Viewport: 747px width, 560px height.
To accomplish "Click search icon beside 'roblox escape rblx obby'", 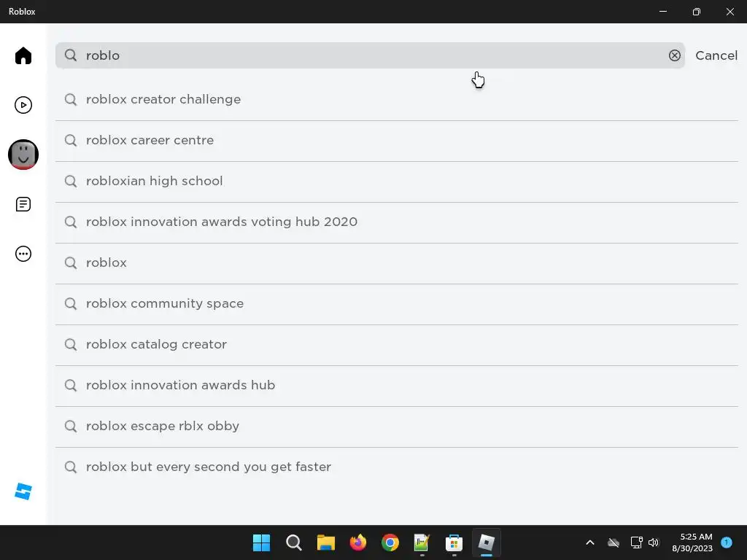I will (71, 426).
